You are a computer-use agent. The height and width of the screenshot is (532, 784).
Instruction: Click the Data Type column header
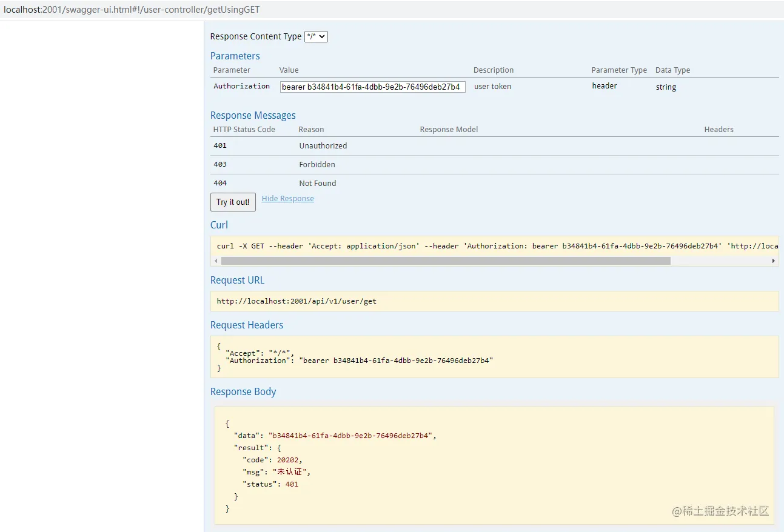coord(672,70)
